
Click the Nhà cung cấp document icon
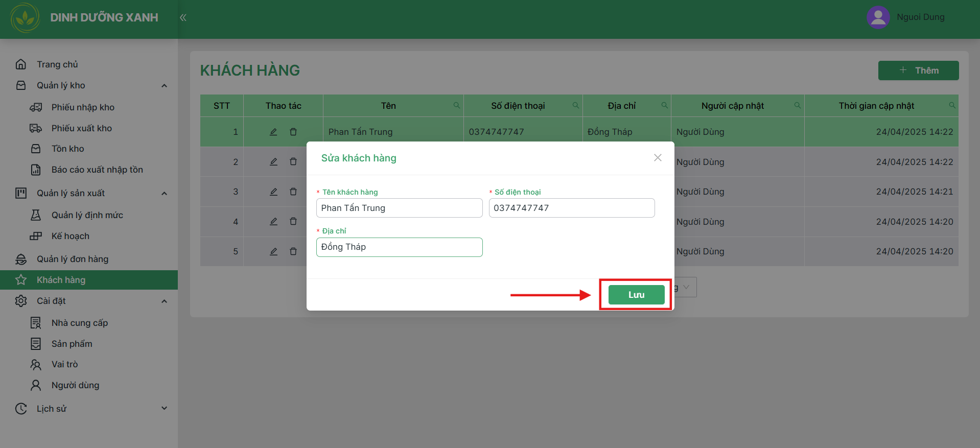[x=36, y=323]
